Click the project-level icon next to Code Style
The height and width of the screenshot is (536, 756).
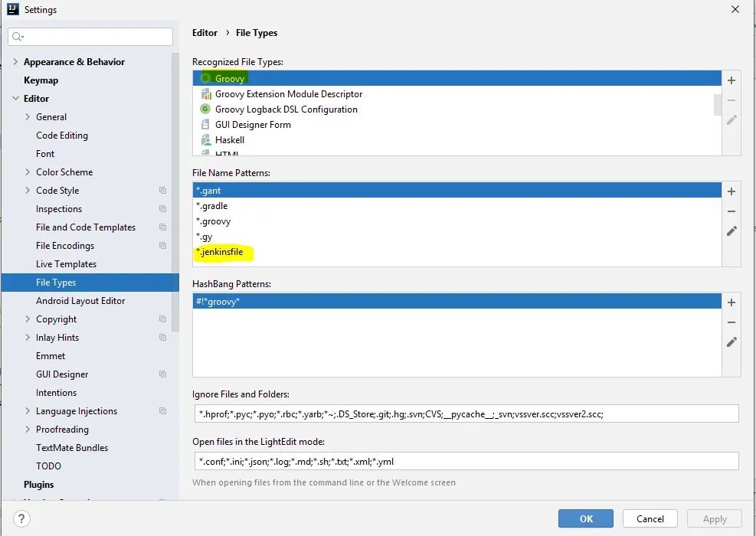[x=163, y=191]
